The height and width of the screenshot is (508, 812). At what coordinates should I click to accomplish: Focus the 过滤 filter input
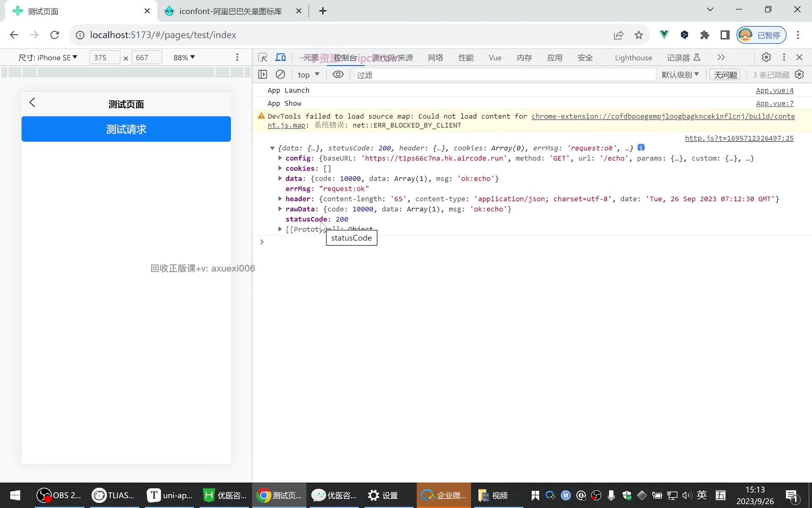505,75
